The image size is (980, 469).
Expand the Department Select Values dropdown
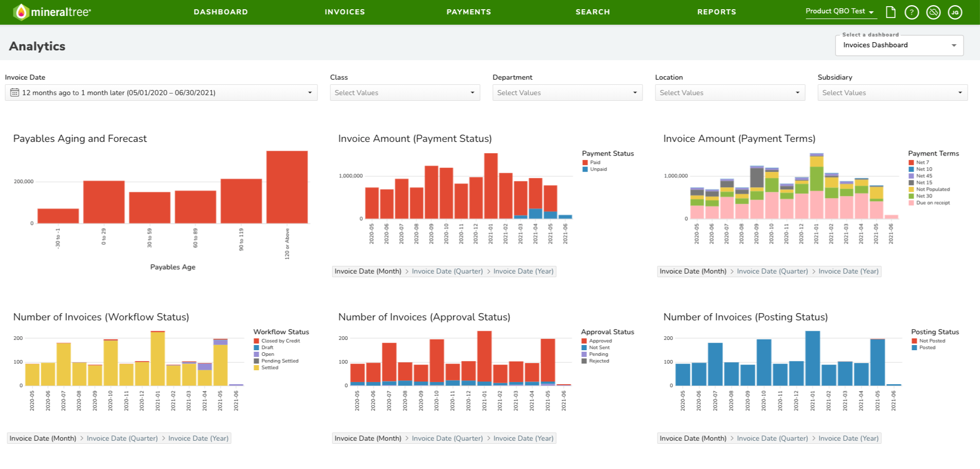pos(567,93)
